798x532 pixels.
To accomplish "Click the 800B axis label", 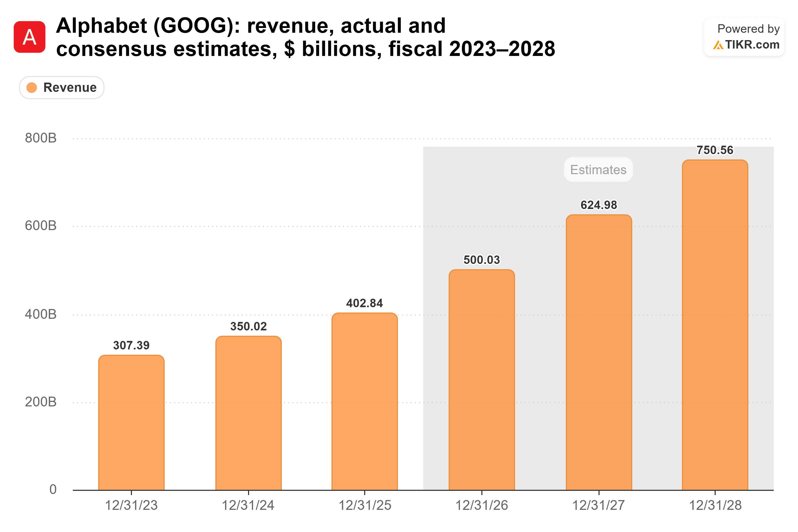I will click(x=40, y=138).
